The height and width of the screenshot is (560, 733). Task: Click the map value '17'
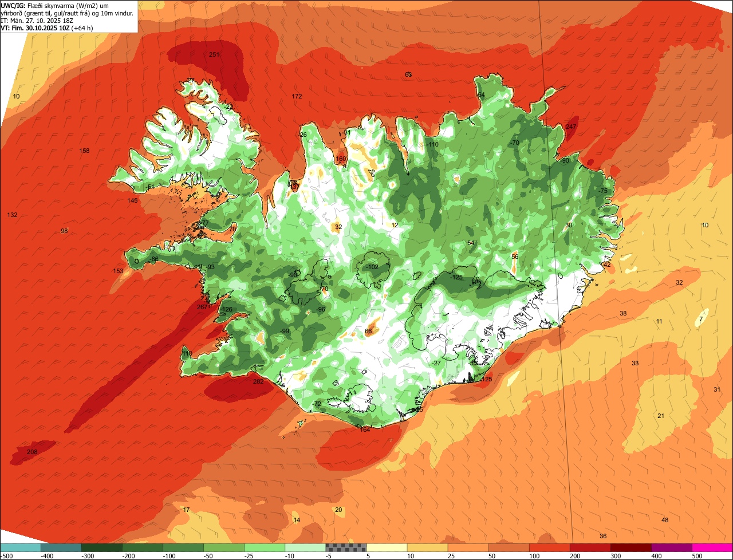click(x=186, y=510)
